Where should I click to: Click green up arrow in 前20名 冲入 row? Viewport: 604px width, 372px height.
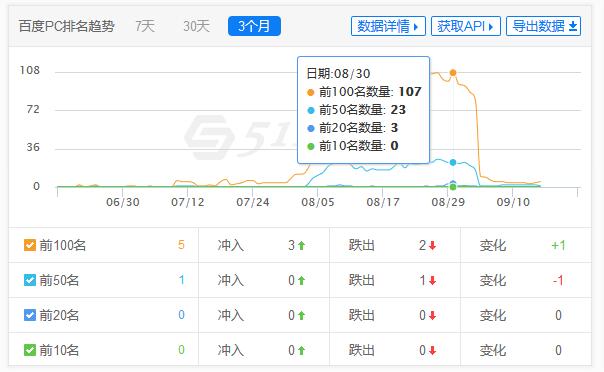pyautogui.click(x=301, y=315)
